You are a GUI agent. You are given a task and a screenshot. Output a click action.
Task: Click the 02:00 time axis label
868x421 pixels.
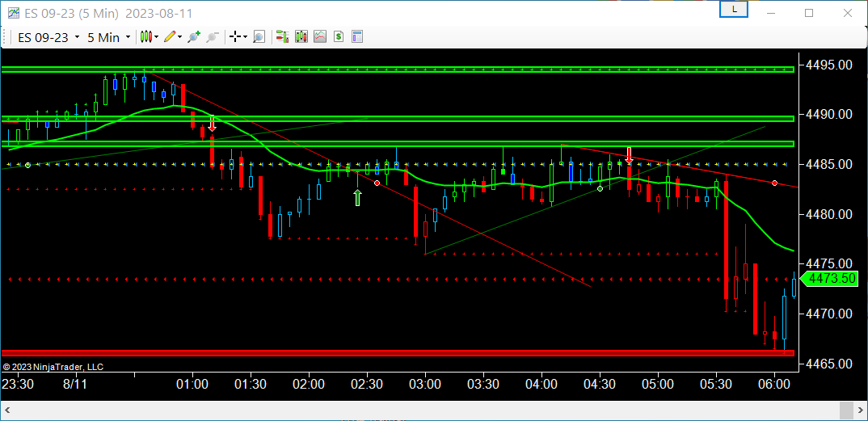(309, 384)
